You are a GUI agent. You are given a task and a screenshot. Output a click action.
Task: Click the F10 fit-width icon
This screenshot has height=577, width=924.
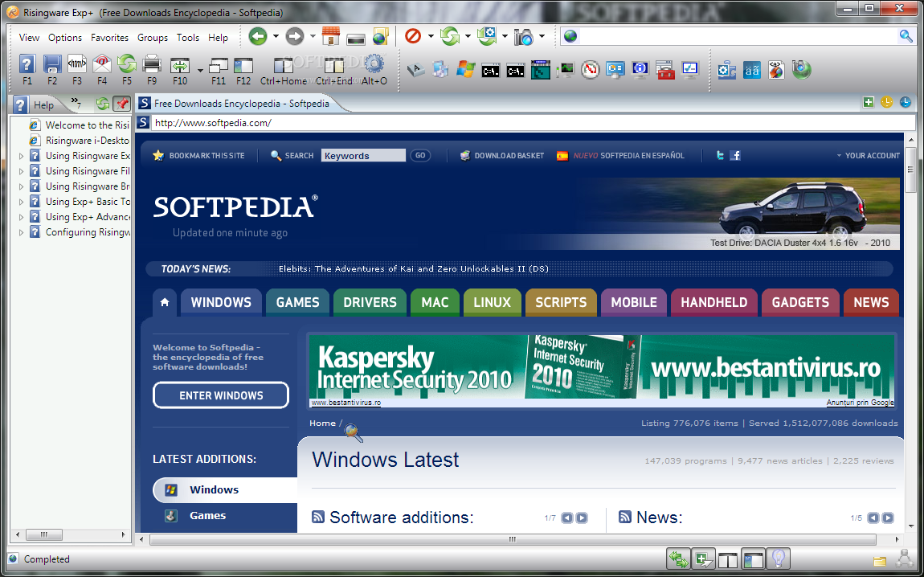click(x=180, y=65)
